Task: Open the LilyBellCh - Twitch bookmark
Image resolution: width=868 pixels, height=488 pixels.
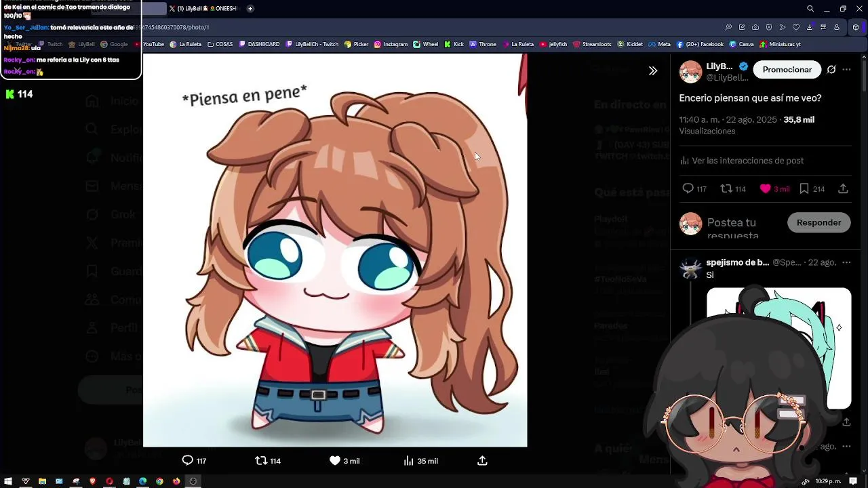Action: [312, 44]
